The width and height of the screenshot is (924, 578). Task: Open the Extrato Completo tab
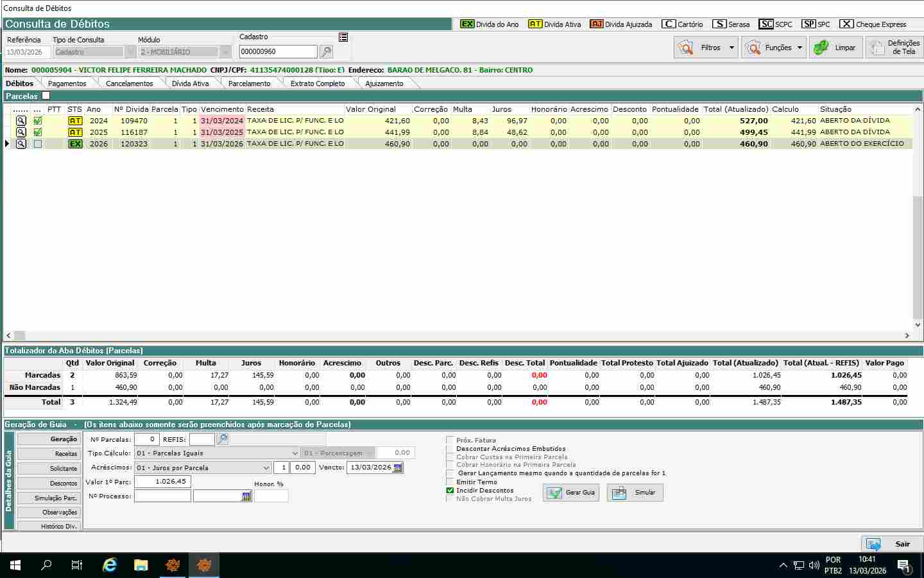(x=317, y=83)
